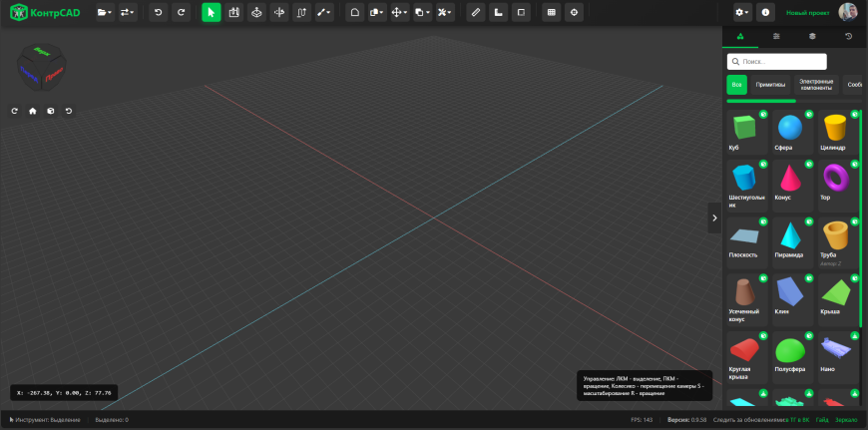Image resolution: width=868 pixels, height=430 pixels.
Task: Click the rotate view clockwise icon
Action: pyautogui.click(x=15, y=111)
